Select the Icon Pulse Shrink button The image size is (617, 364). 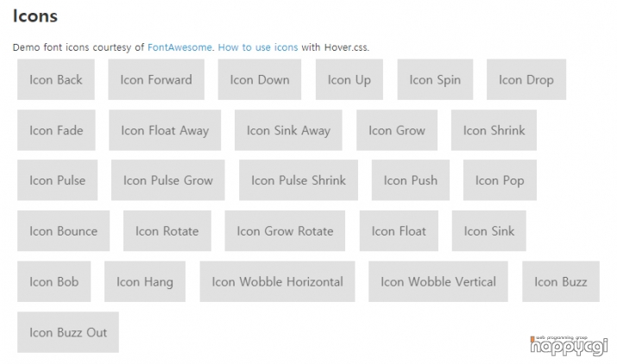click(299, 180)
